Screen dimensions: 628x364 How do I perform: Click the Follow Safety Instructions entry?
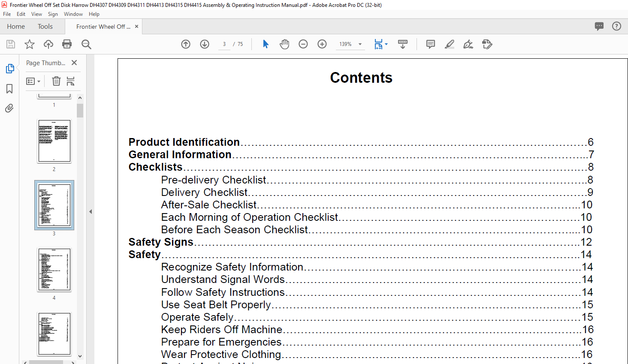[x=377, y=292]
